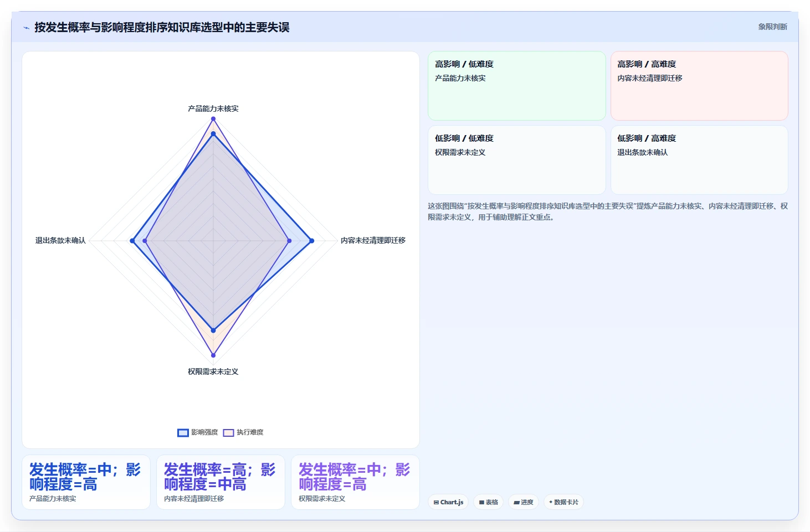
Task: Open the 高影响 / 低难度 quadrant card
Action: point(517,86)
